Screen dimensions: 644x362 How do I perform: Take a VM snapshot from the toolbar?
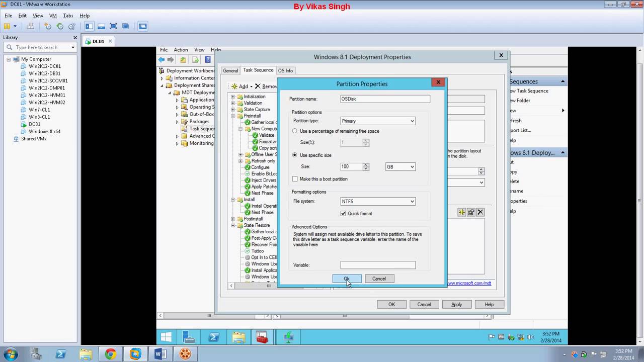tap(48, 26)
